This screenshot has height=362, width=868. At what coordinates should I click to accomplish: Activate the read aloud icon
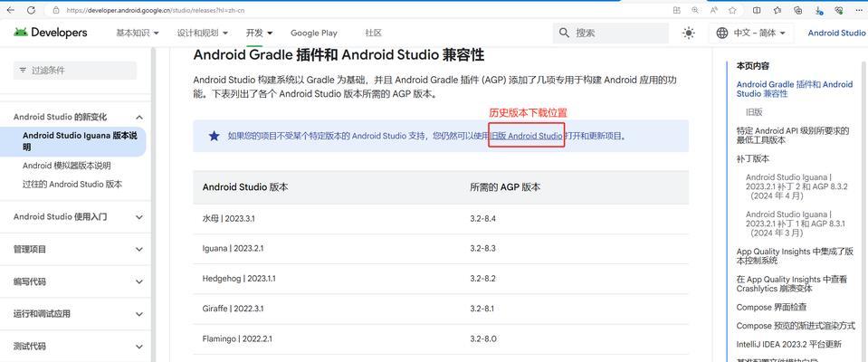[714, 10]
